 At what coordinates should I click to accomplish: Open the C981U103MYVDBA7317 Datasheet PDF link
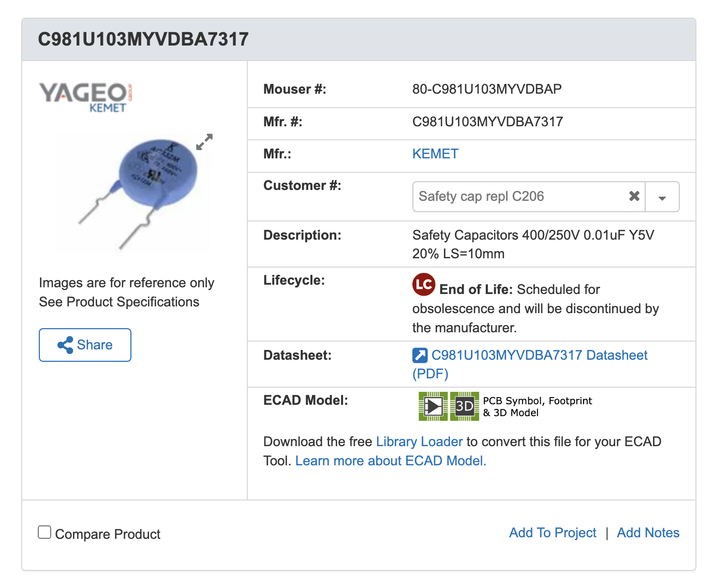pos(530,364)
